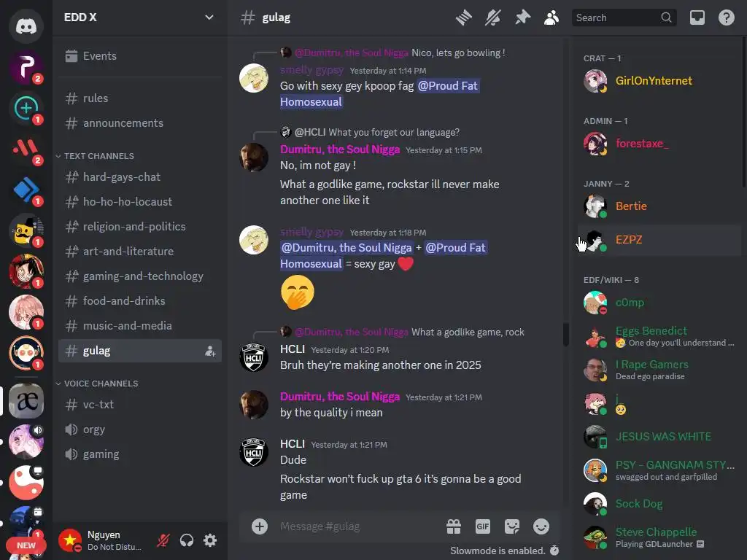Viewport: 747px width, 560px height.
Task: Open the Discord home direct messages button
Action: pyautogui.click(x=26, y=26)
